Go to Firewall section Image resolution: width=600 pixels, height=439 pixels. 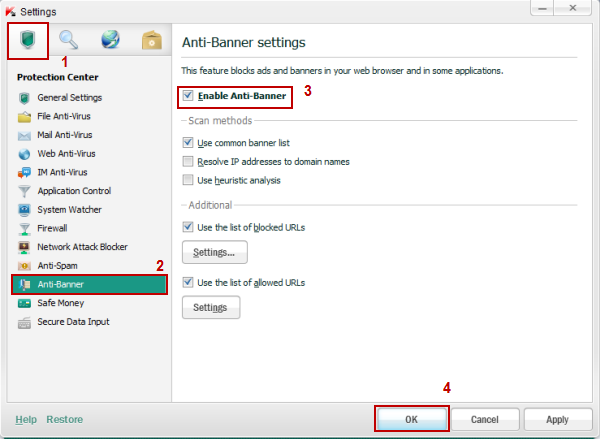tap(52, 228)
